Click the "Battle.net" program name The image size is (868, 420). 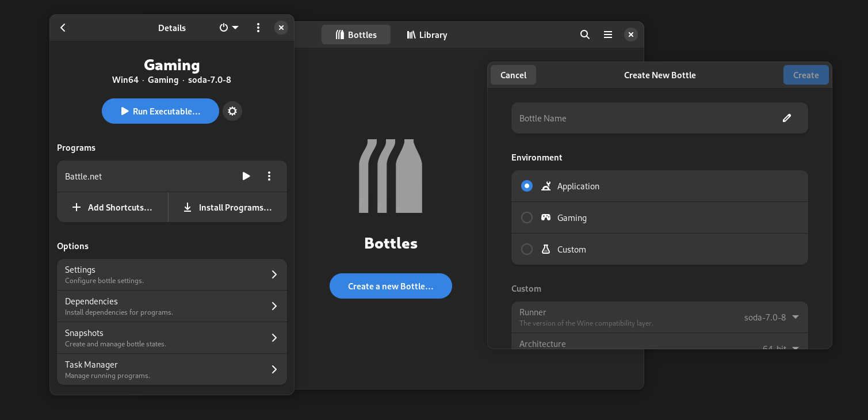click(x=83, y=176)
